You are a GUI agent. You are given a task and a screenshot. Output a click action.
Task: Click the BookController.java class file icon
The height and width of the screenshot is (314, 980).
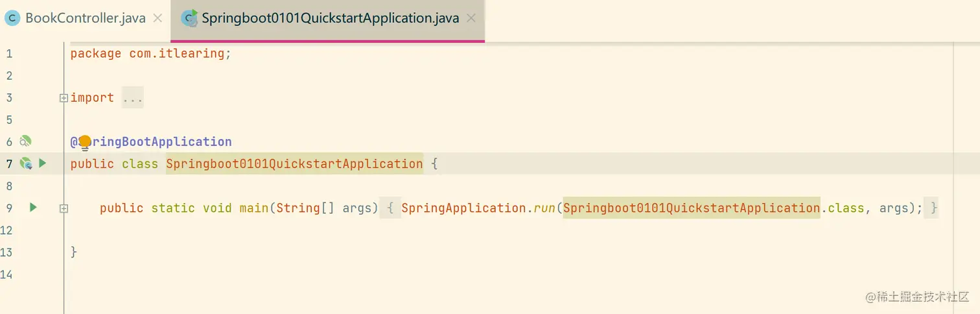(12, 18)
